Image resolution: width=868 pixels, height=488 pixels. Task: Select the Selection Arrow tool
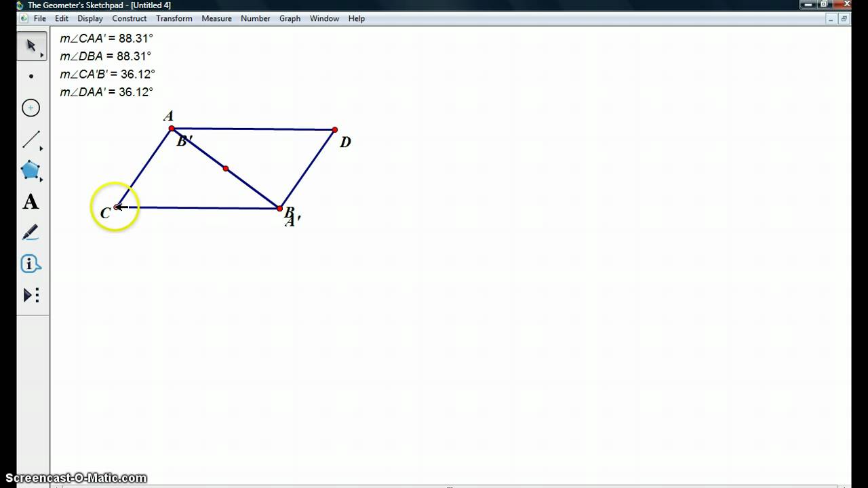tap(31, 45)
